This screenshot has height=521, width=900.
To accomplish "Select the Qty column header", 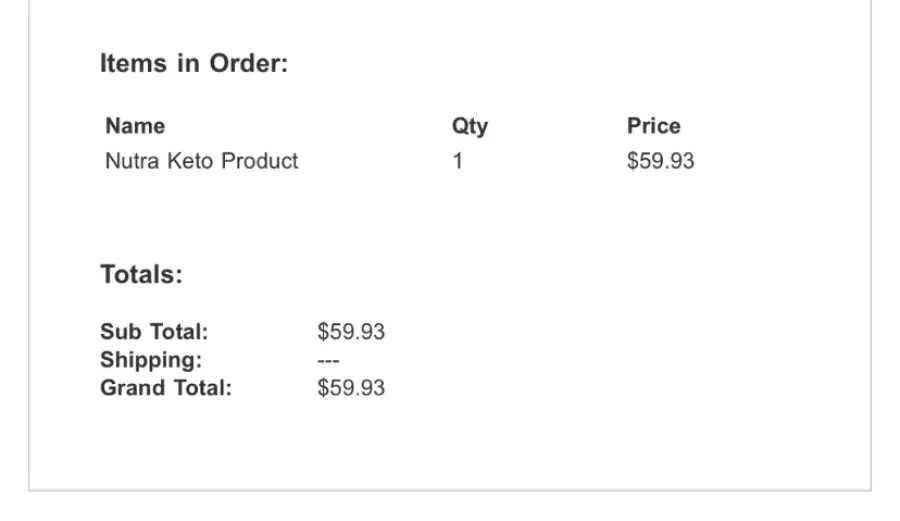I will tap(470, 126).
